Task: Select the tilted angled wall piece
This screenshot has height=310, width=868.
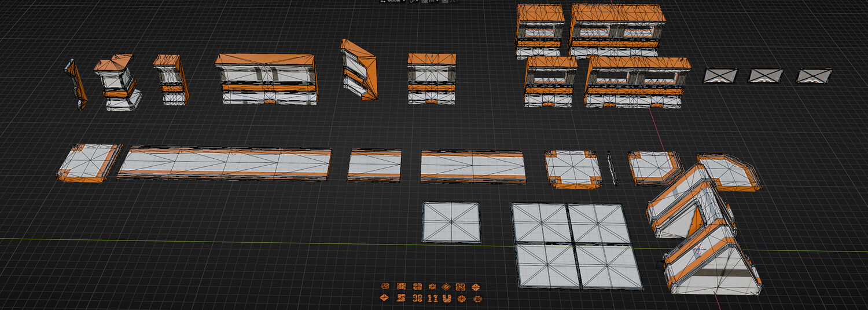Action: point(359,70)
